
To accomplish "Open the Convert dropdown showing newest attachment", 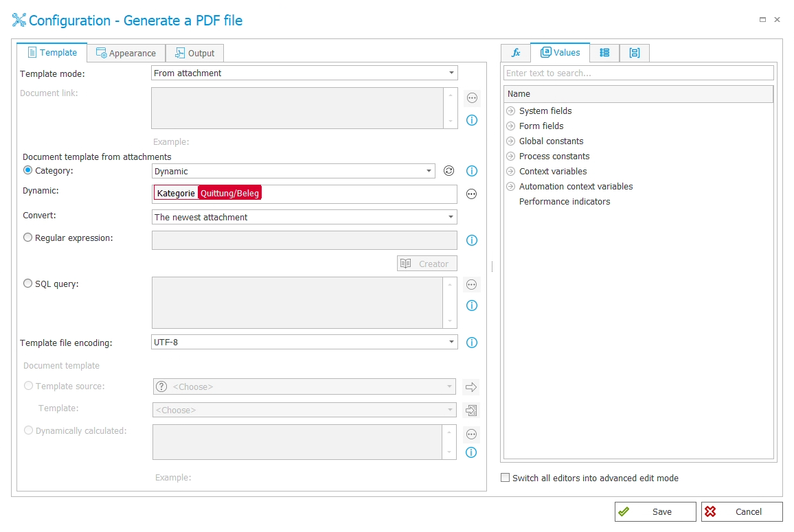I will pos(304,217).
